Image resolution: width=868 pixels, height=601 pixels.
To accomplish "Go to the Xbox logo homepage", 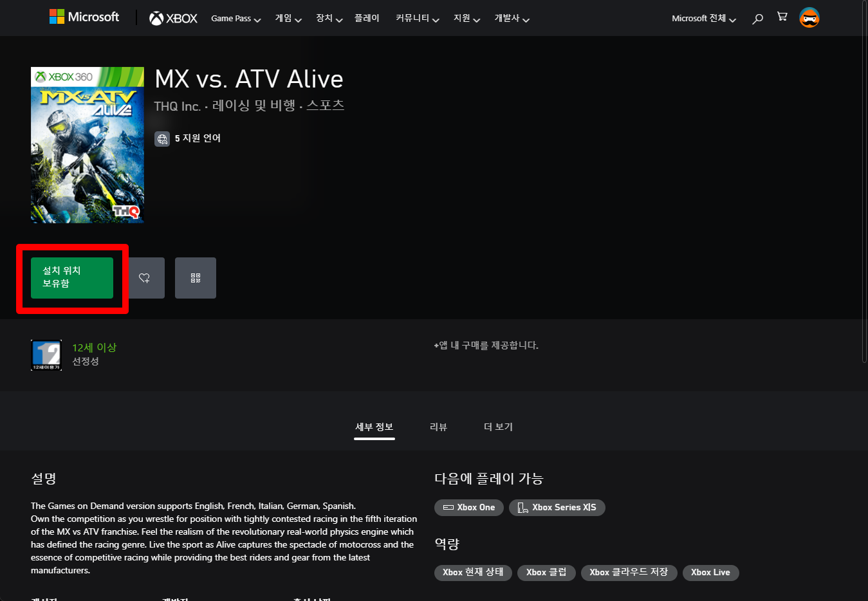I will click(x=174, y=19).
